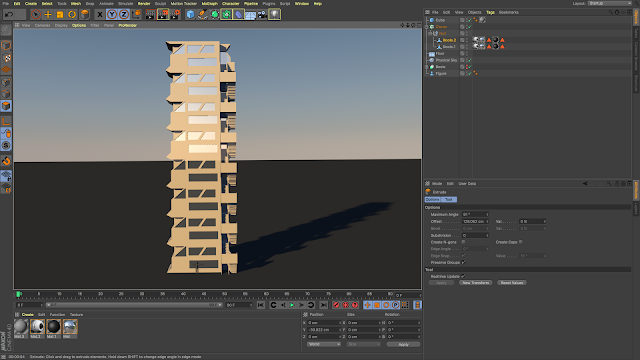Switch to Options tab in Attributes
This screenshot has width=640, height=360.
pyautogui.click(x=433, y=200)
